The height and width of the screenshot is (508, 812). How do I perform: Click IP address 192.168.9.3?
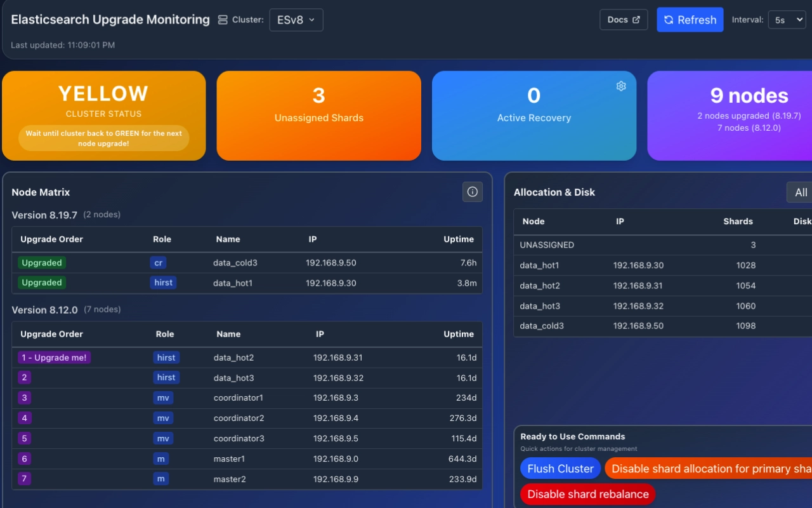coord(336,399)
